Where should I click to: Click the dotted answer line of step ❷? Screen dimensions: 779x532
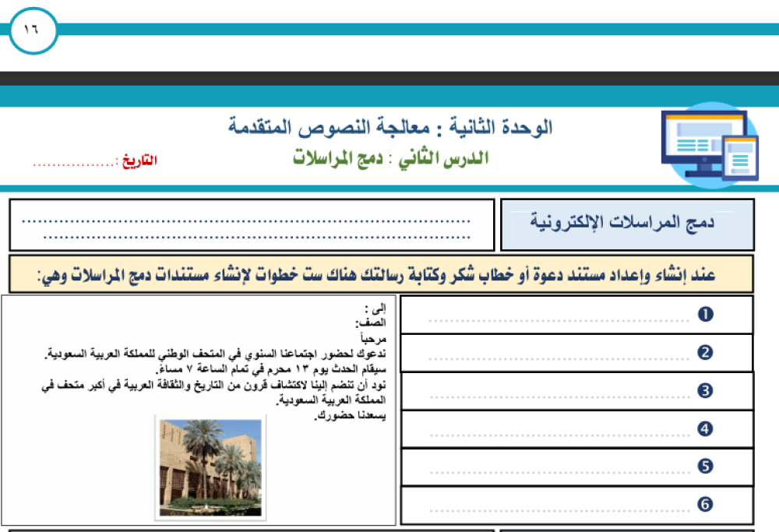pos(559,358)
